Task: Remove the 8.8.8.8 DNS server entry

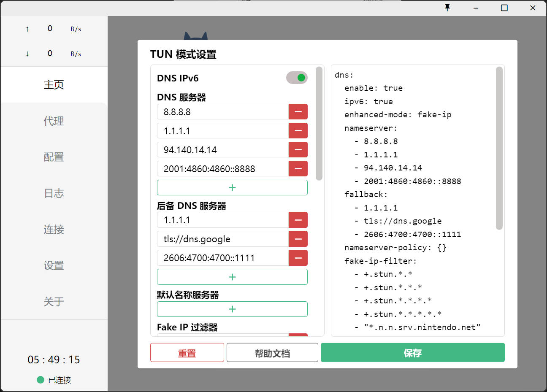Action: [x=298, y=112]
